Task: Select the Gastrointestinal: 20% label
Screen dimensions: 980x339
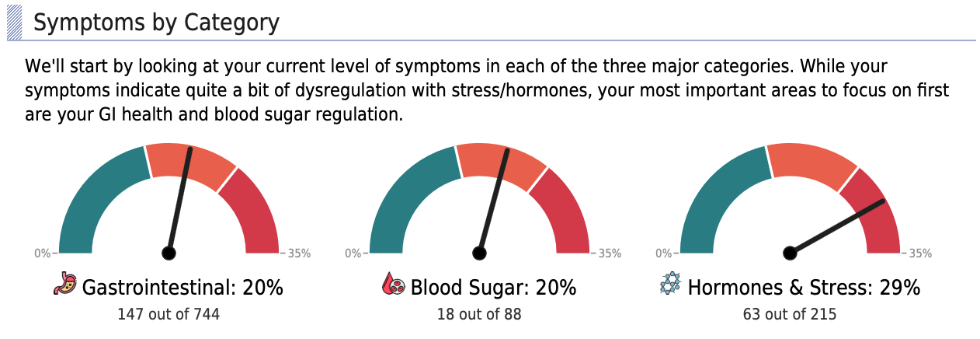Action: click(182, 288)
